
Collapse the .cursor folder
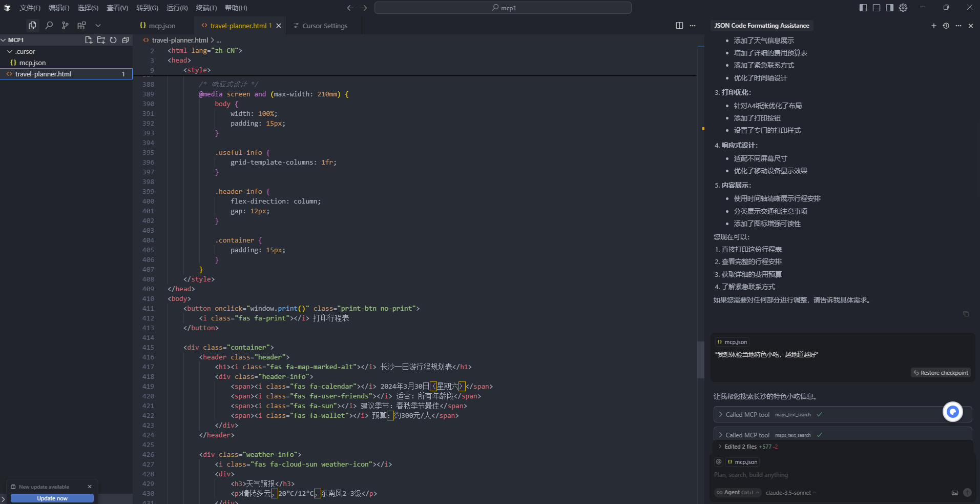click(10, 52)
